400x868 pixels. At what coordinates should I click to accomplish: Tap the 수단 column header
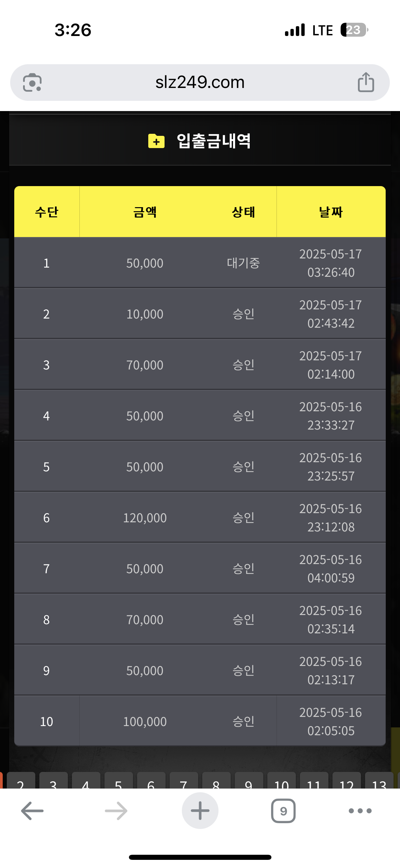tap(47, 212)
